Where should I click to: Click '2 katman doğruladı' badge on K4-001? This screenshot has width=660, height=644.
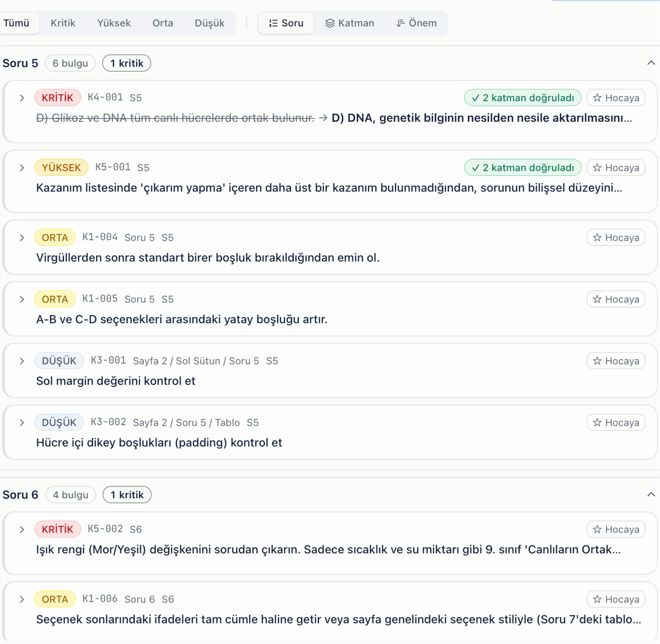coord(522,98)
